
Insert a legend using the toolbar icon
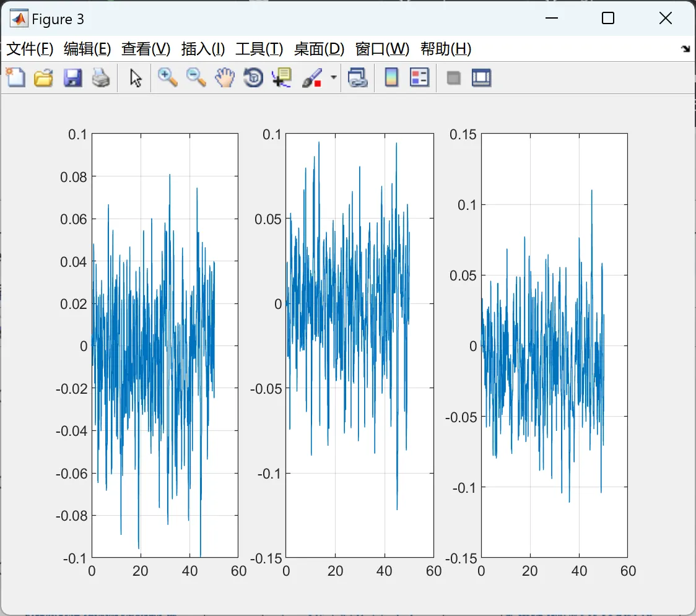(x=419, y=77)
